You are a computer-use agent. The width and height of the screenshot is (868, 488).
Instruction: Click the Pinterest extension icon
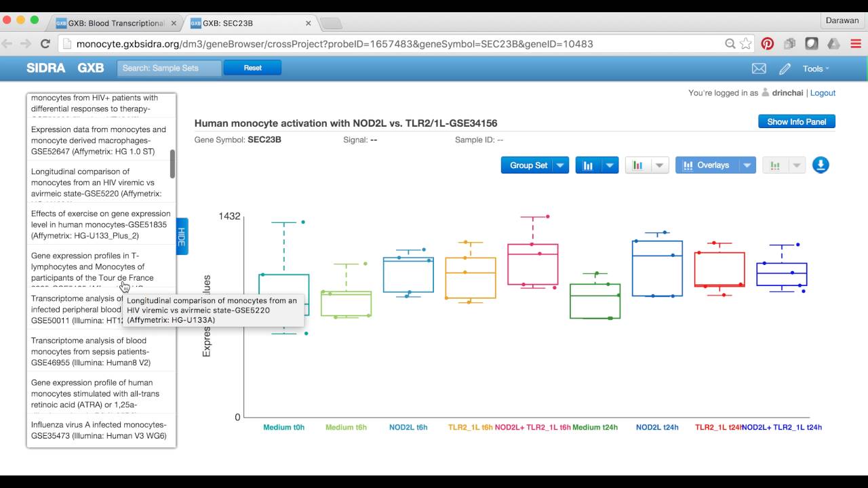768,43
